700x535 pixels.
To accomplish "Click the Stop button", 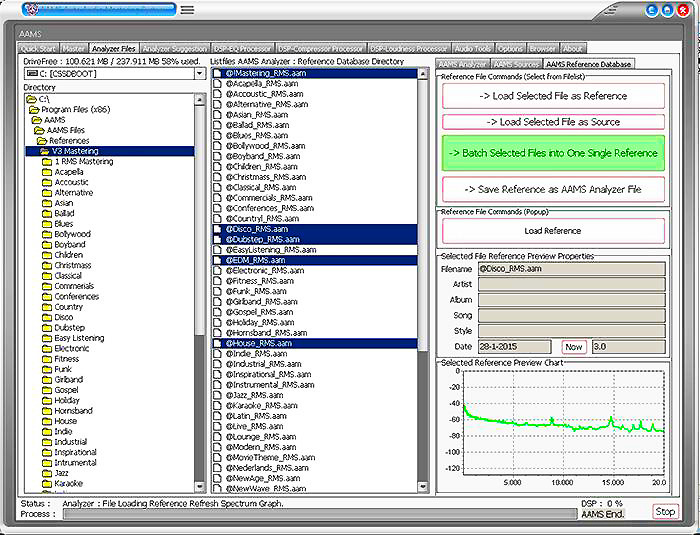I will 665,512.
